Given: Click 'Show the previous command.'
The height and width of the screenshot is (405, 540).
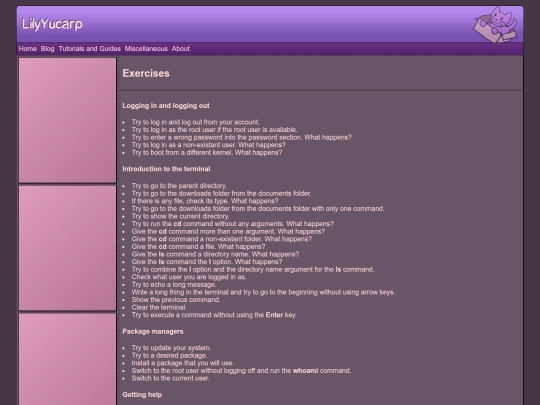Looking at the screenshot, I should point(176,300).
